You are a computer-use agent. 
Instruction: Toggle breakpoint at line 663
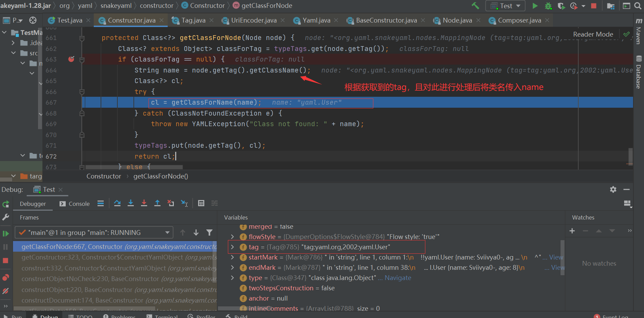click(71, 59)
